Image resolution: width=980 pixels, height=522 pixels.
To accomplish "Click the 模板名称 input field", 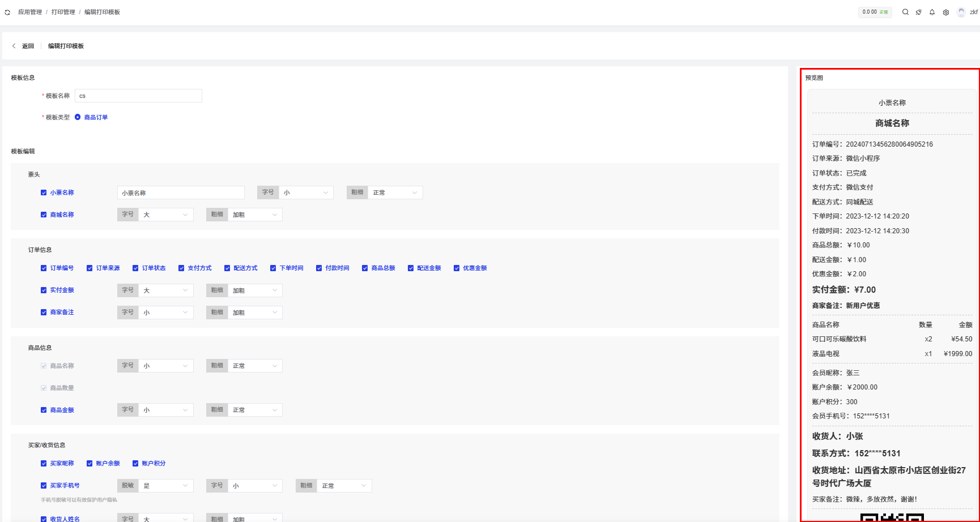I will (x=138, y=96).
